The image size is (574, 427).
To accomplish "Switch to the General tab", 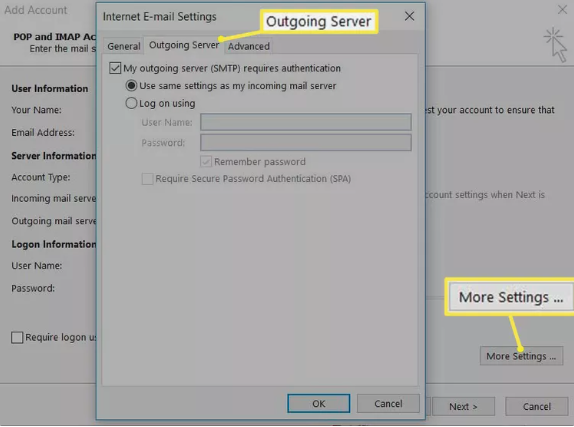I will [x=124, y=47].
